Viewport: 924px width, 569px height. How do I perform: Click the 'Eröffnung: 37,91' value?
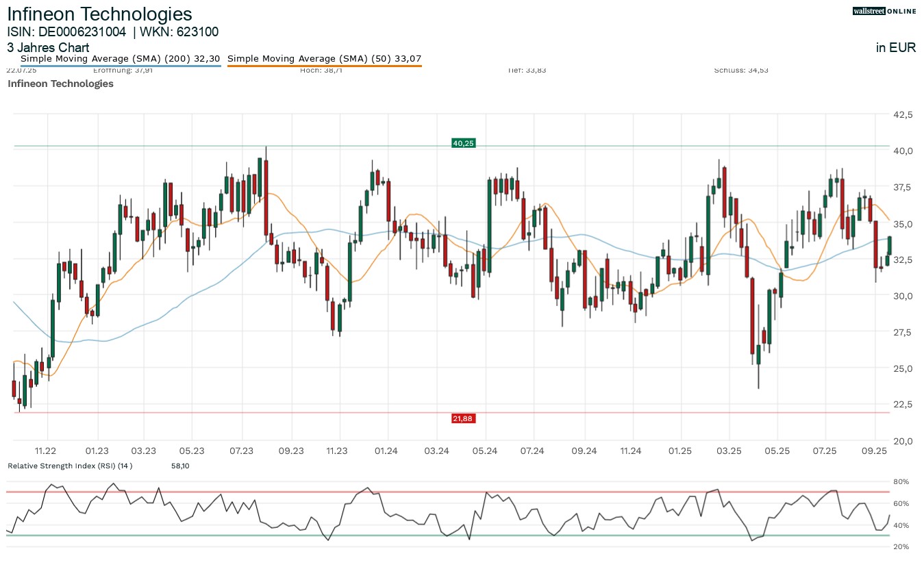123,70
